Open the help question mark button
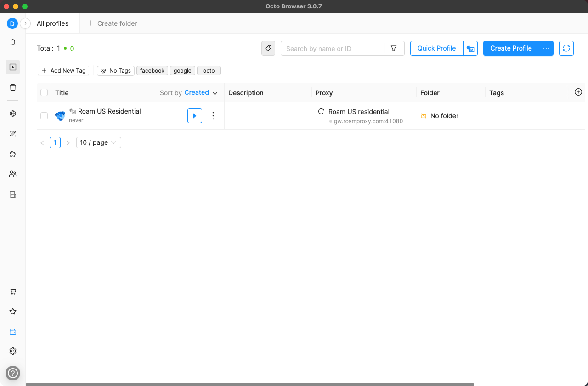Viewport: 588px width, 386px height. point(13,373)
